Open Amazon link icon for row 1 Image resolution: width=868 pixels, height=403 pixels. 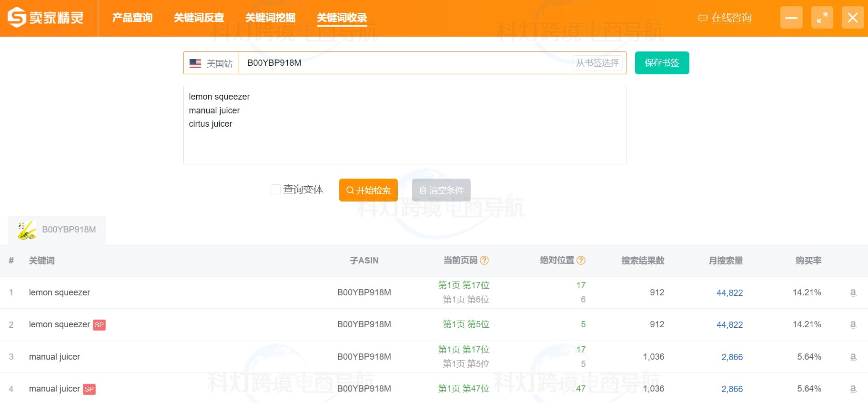pos(853,292)
